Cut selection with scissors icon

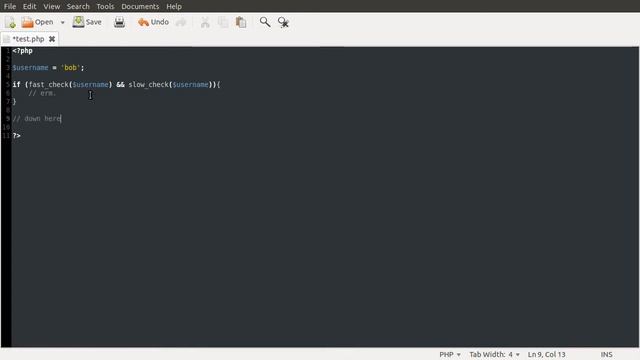tap(205, 22)
